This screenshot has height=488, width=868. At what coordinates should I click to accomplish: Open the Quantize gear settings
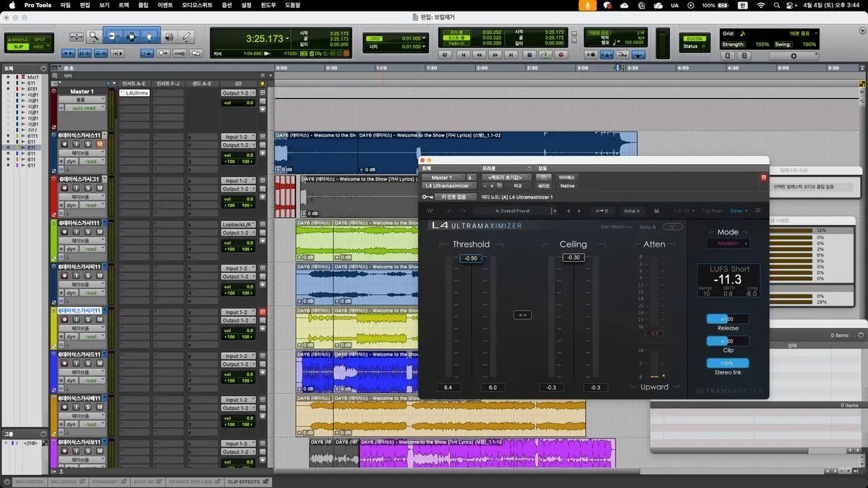click(793, 56)
